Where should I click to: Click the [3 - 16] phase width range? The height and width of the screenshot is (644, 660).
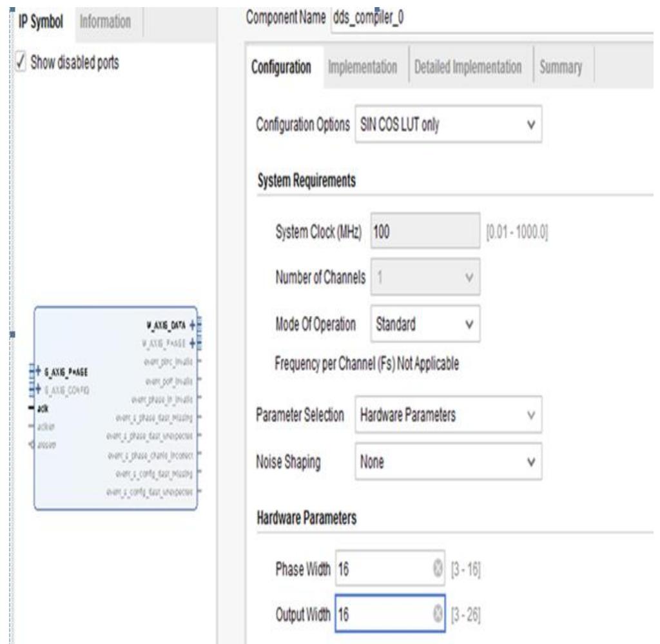(x=465, y=569)
